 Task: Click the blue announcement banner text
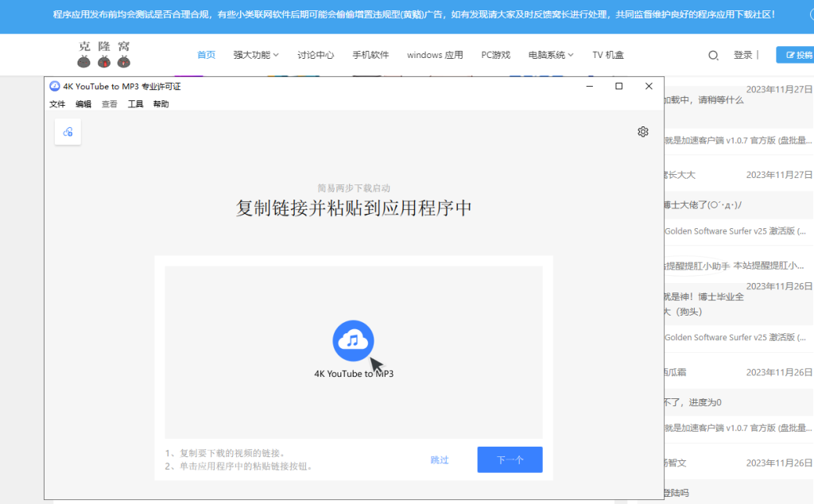click(x=413, y=14)
